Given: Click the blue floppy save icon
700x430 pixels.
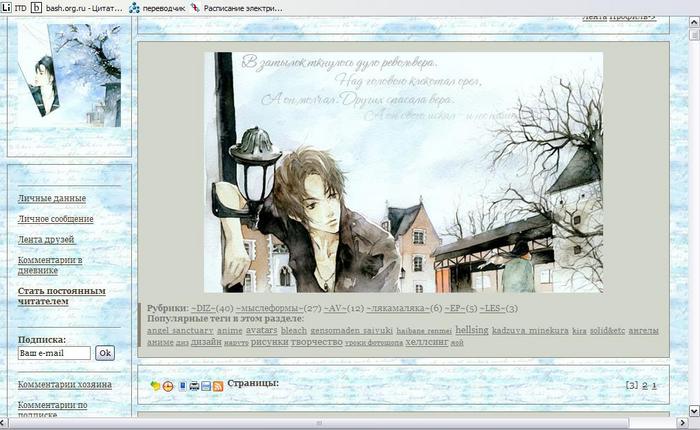Looking at the screenshot, I should pyautogui.click(x=206, y=386).
